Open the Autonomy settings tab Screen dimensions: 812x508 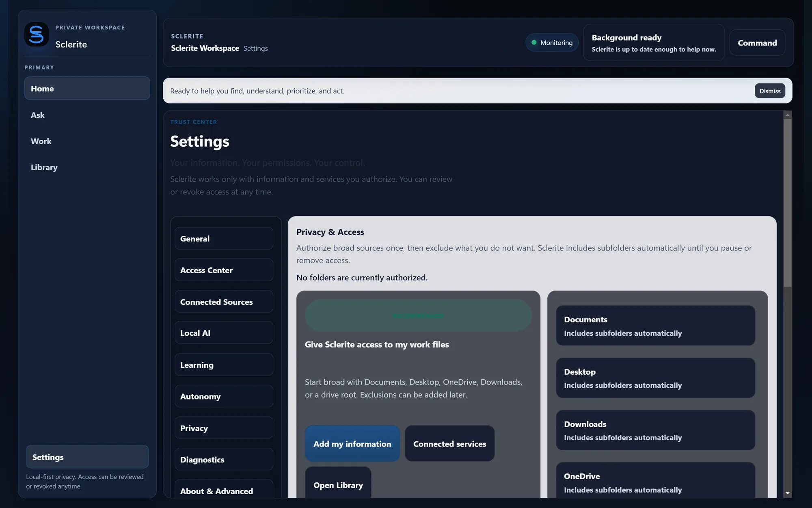224,396
